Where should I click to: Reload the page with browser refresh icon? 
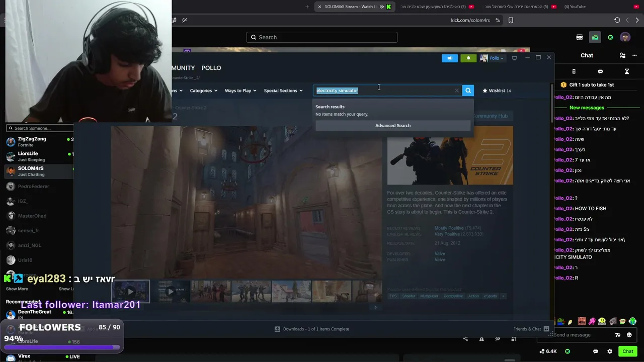click(617, 20)
